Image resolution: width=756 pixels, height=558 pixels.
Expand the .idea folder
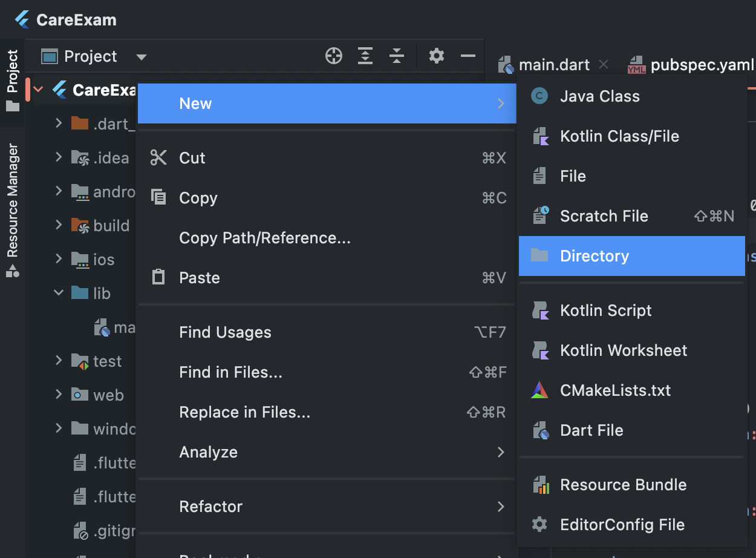(59, 157)
